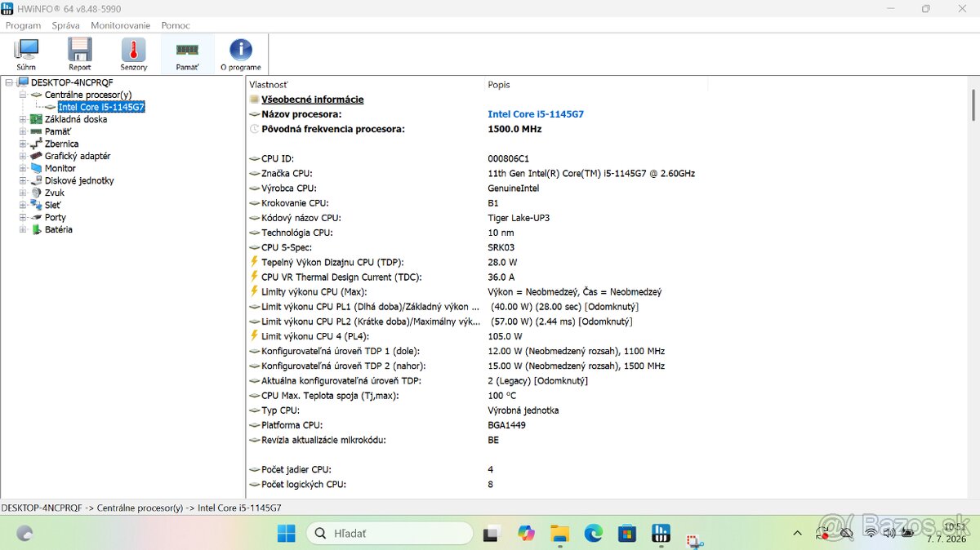Click the Diskové jednotky drive icon

37,180
